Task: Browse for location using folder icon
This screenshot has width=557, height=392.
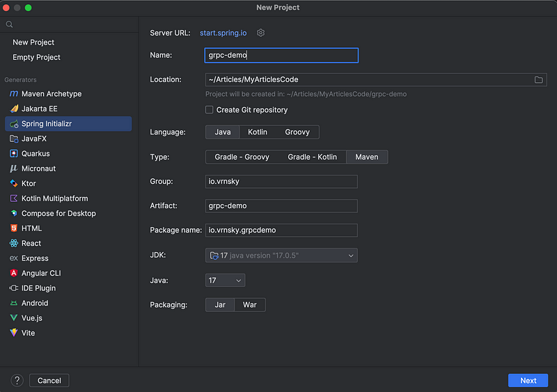Action: 539,79
